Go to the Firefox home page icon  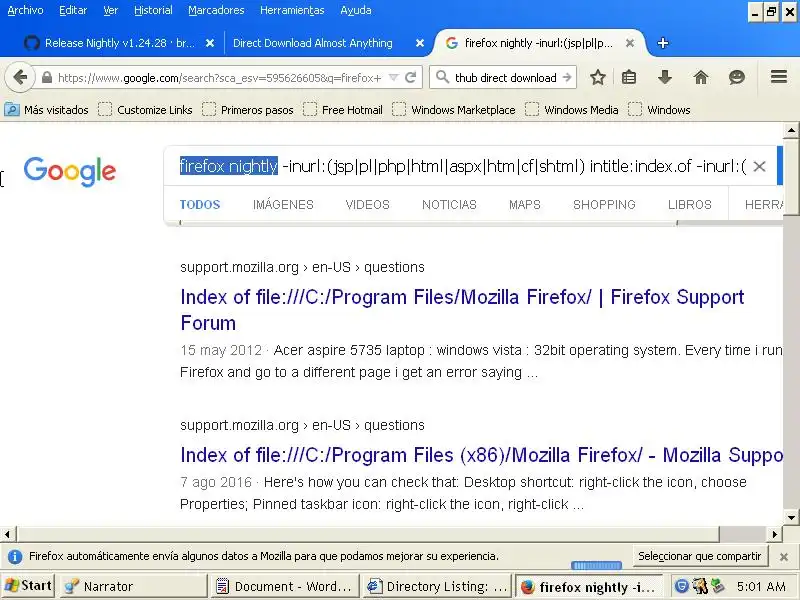pyautogui.click(x=701, y=78)
